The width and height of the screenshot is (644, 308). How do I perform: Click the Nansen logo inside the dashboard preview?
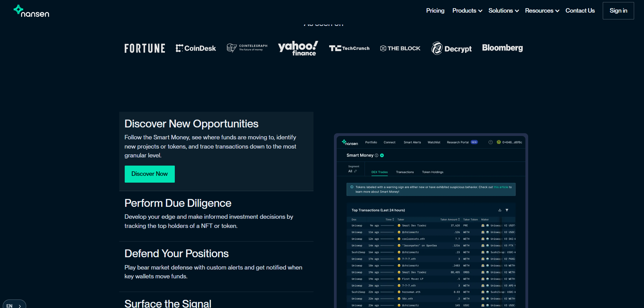pos(350,142)
